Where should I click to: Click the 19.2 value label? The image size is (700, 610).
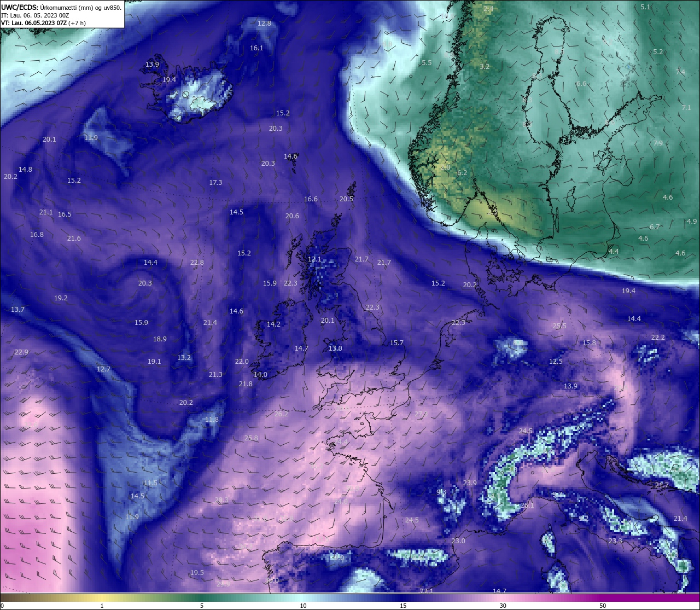61,298
